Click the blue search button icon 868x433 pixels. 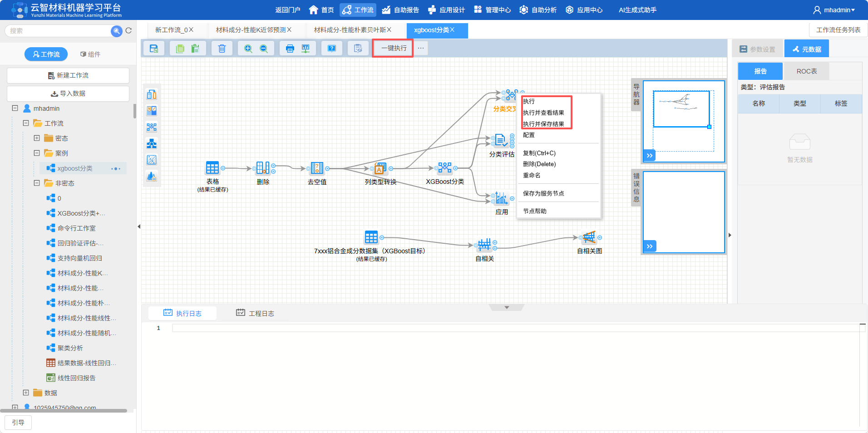pos(117,31)
